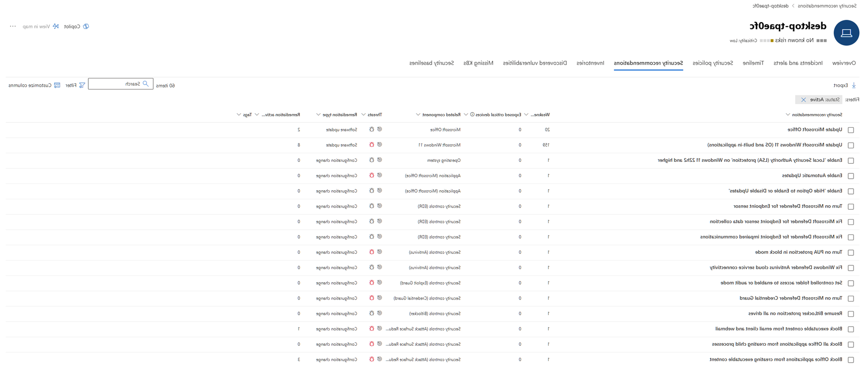Click the '60 items' count text
Image resolution: width=868 pixels, height=366 pixels.
tap(165, 86)
